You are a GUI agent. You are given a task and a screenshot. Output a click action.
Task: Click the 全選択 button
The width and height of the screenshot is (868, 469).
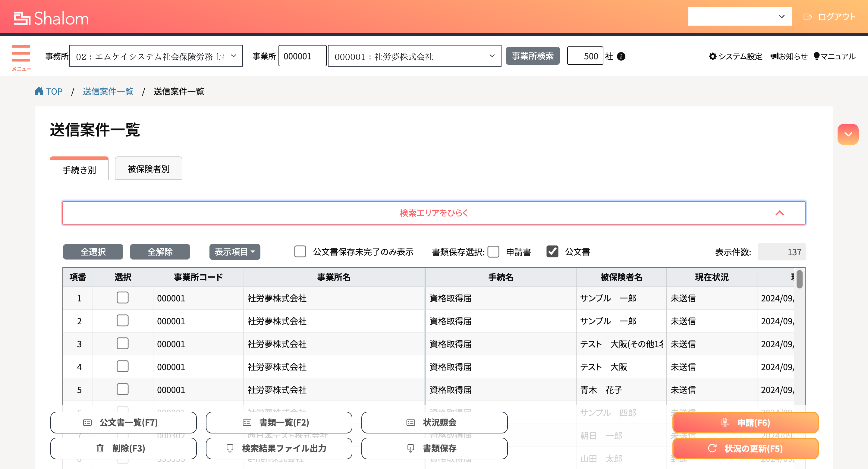[x=93, y=252]
